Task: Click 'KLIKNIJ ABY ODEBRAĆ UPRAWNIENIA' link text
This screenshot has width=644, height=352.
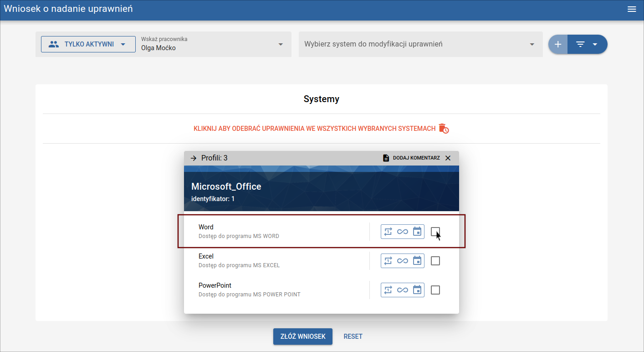Action: click(x=315, y=129)
